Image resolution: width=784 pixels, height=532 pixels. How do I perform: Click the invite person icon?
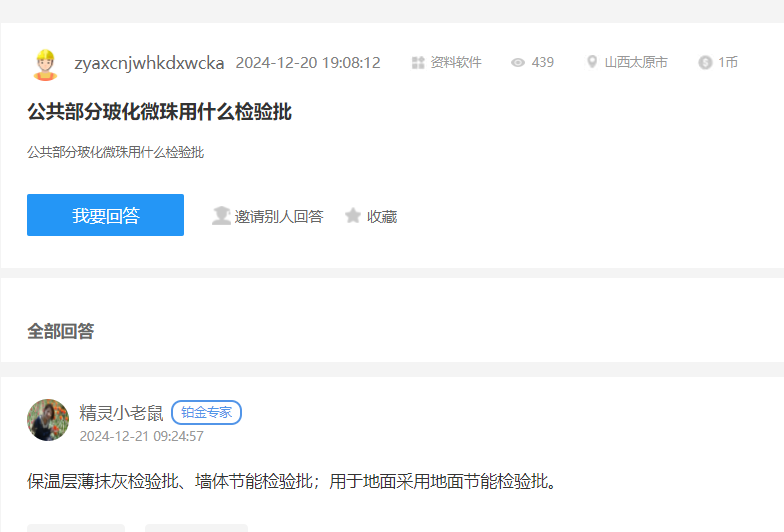click(221, 216)
